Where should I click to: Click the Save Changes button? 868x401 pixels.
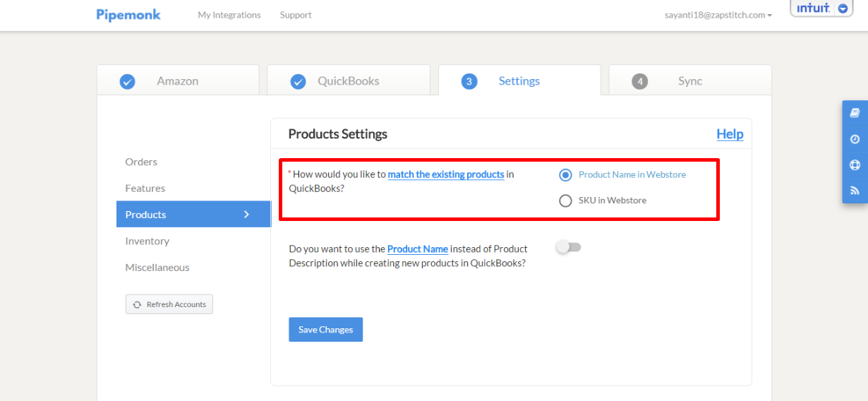click(x=325, y=330)
